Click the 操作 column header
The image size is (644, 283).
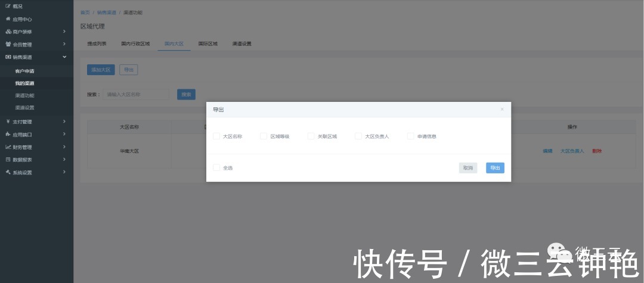click(x=572, y=127)
